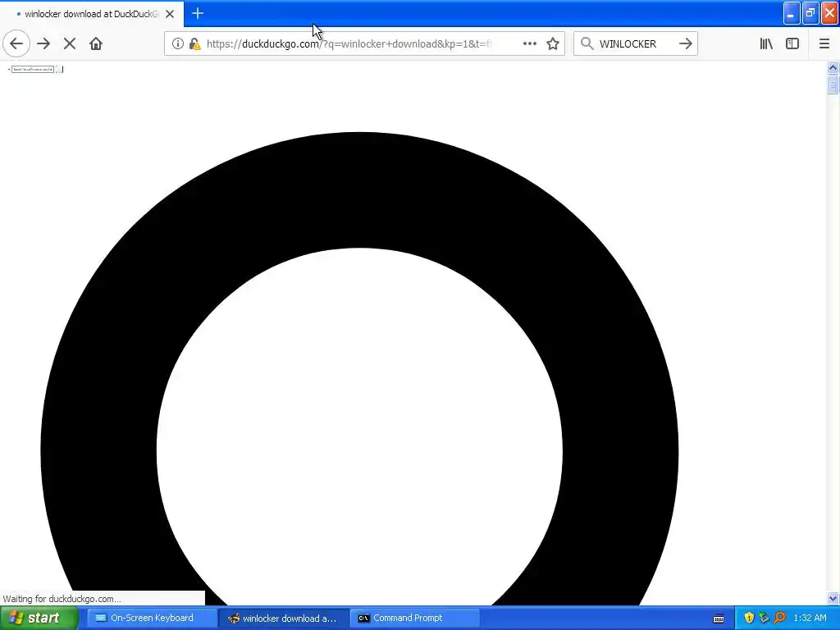
Task: Open the Library bookshelf icon
Action: 766,43
